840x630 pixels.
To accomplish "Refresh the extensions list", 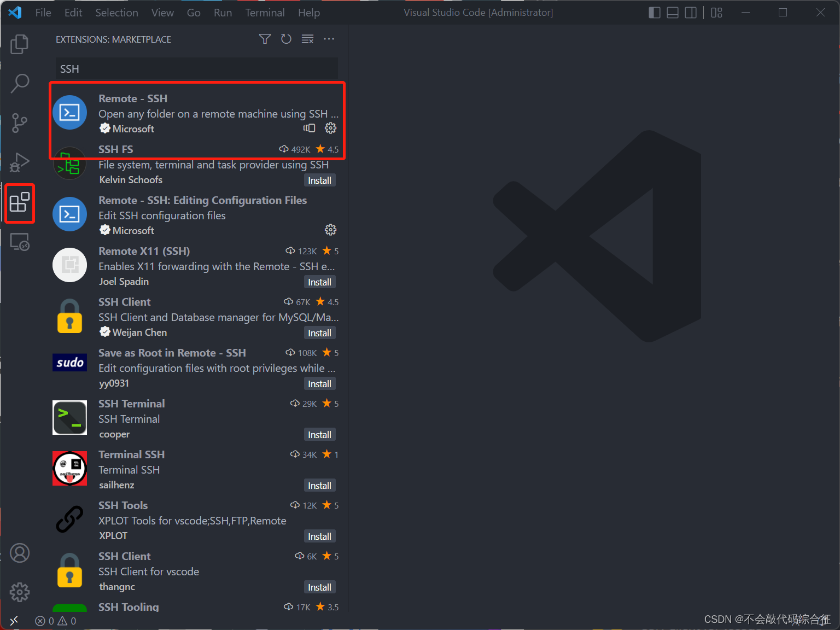I will (286, 39).
